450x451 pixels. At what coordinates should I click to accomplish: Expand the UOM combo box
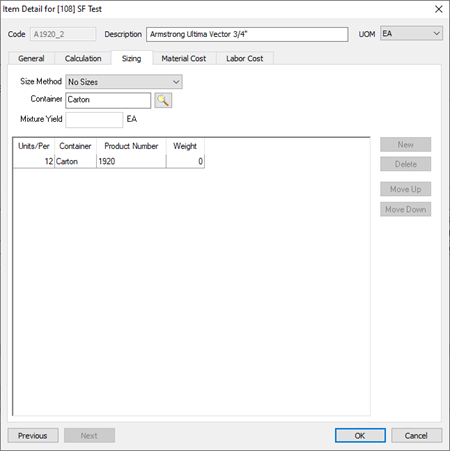pos(411,34)
